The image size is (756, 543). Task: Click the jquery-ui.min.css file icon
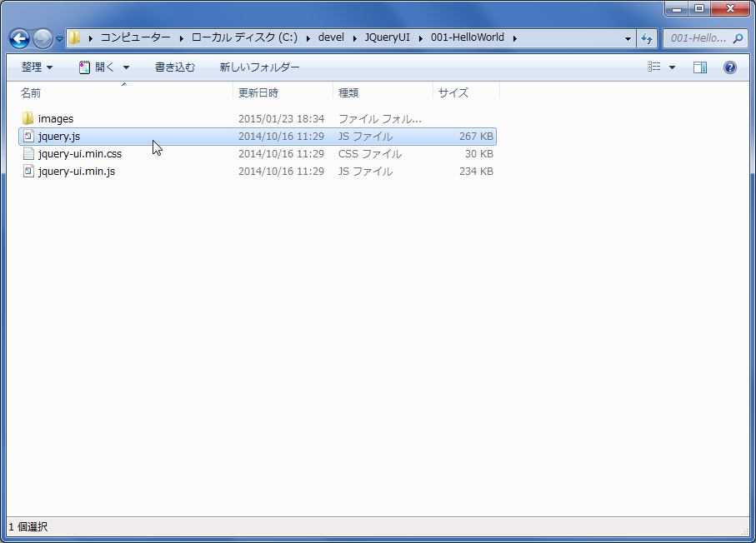pos(28,154)
